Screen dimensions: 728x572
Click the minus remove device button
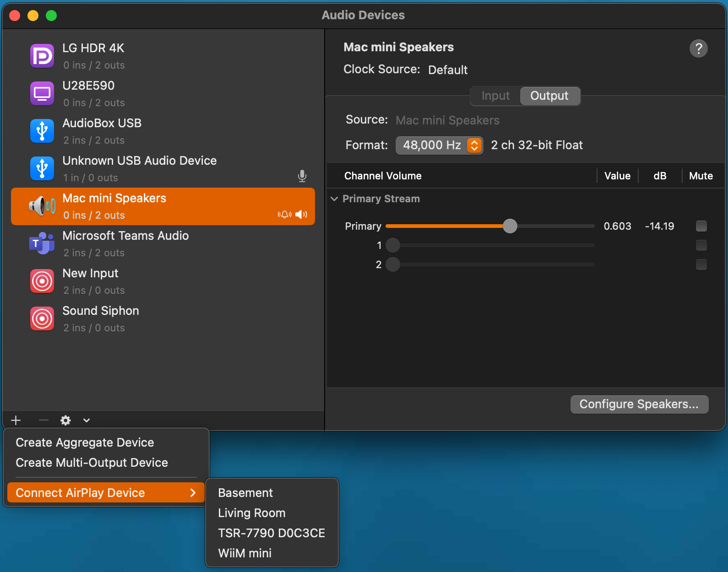pos(43,420)
